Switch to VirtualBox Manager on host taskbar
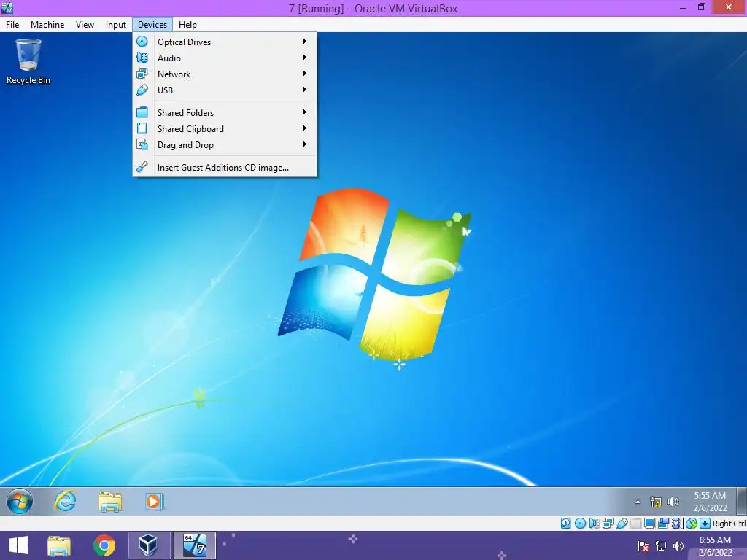This screenshot has height=560, width=747. pyautogui.click(x=149, y=545)
